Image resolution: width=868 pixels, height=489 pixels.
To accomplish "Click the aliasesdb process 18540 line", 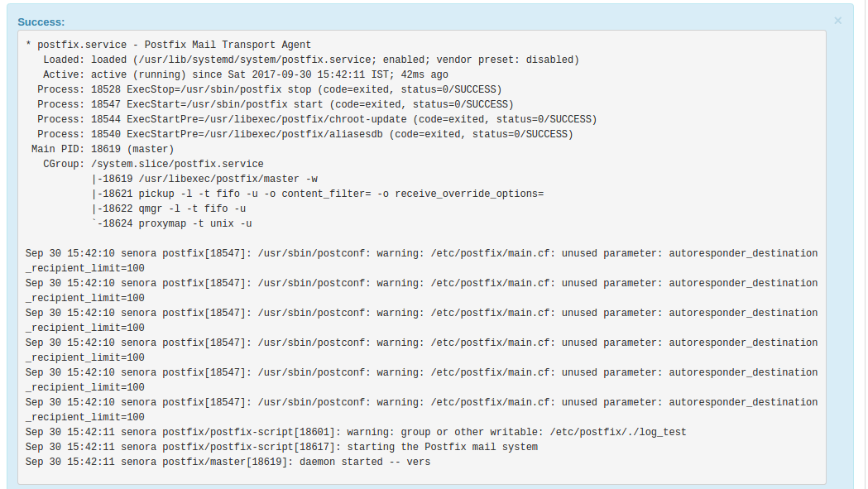I will click(x=305, y=135).
